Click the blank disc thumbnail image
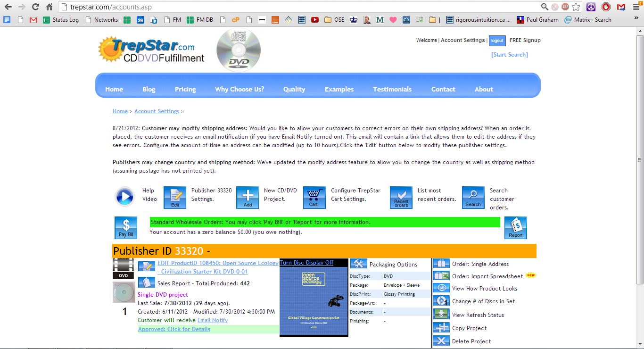The height and width of the screenshot is (349, 644). pyautogui.click(x=124, y=292)
